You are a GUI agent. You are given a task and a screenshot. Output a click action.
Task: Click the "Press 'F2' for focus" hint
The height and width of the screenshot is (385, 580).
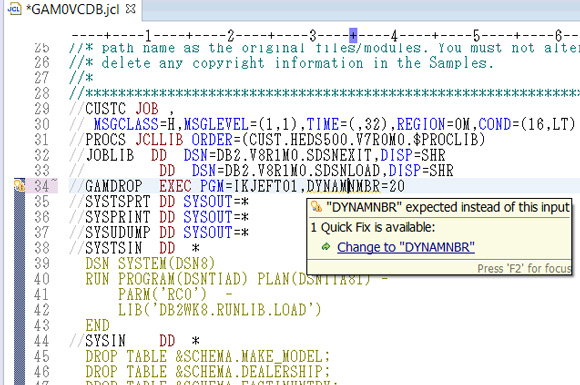coord(524,269)
